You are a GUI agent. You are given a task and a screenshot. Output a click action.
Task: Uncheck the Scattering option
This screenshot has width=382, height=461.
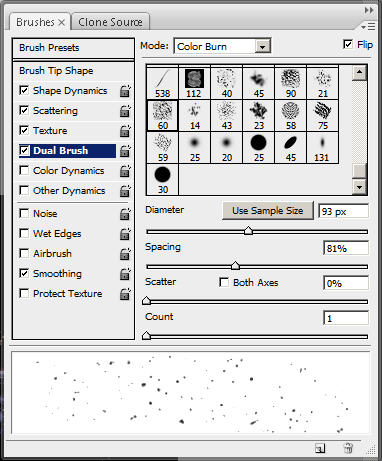click(x=24, y=110)
